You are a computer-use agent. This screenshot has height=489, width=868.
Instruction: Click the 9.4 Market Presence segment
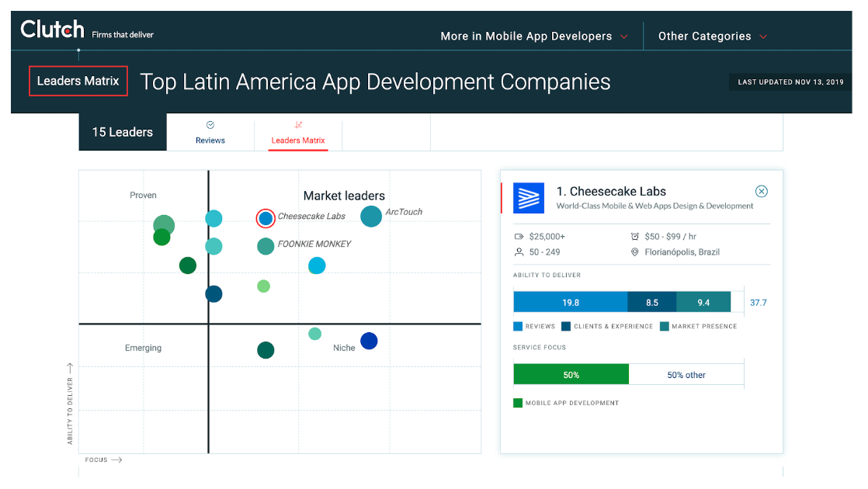[x=703, y=303]
